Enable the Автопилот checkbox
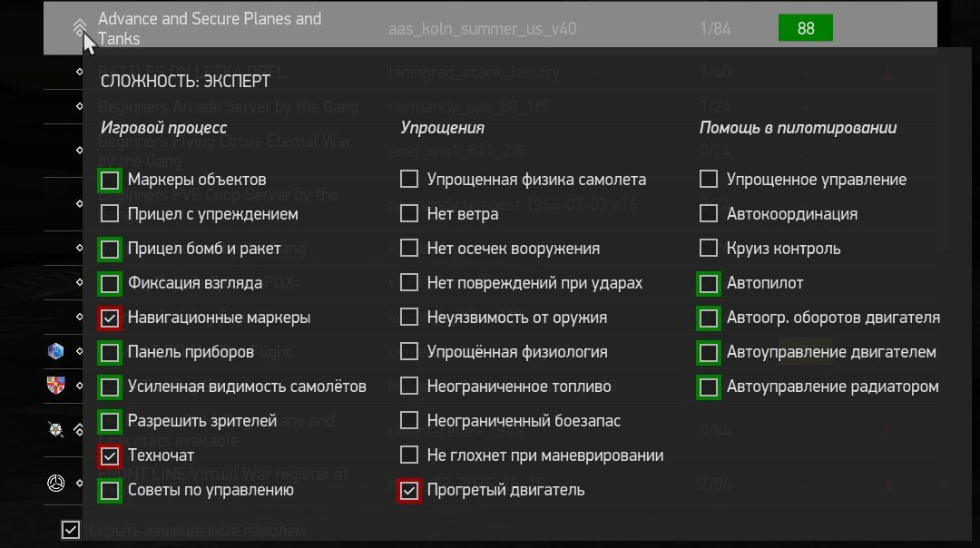 [x=709, y=283]
